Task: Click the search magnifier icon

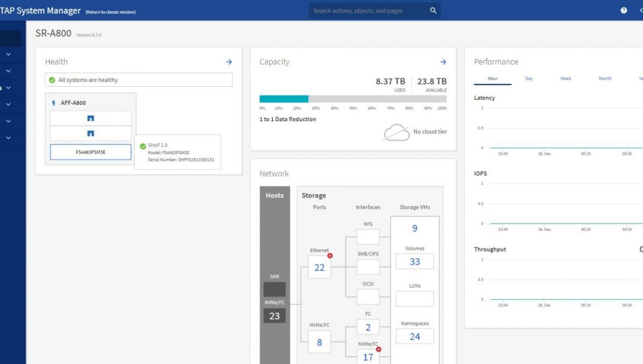Action: (433, 10)
